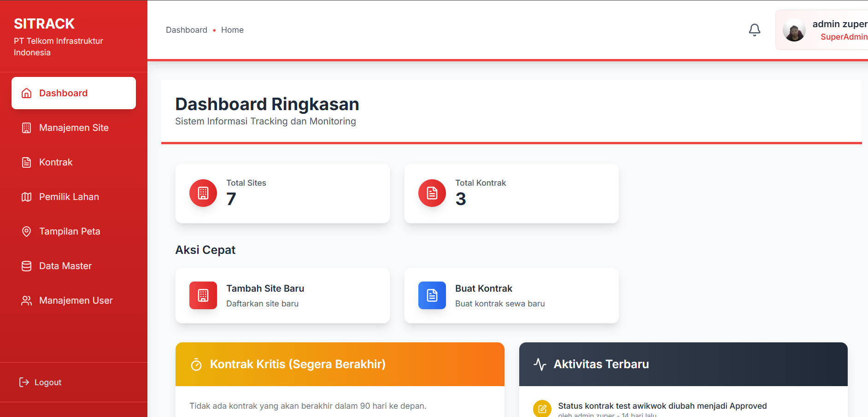Open the Total Kontrak summary card

(511, 193)
